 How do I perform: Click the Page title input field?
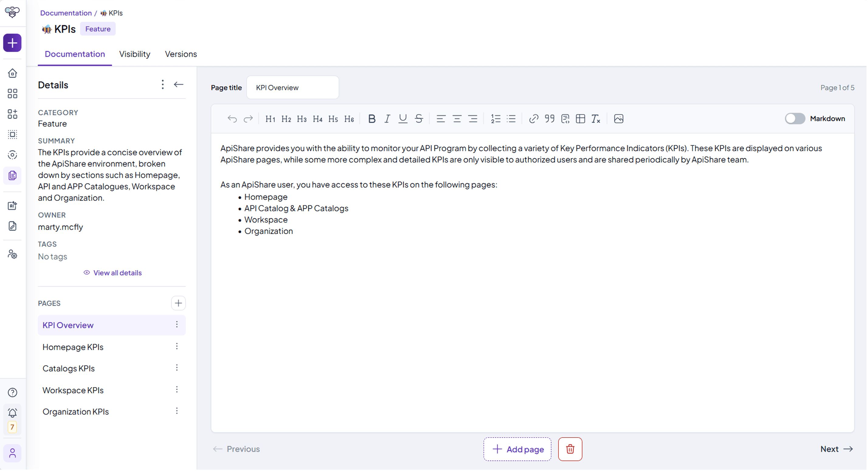293,88
